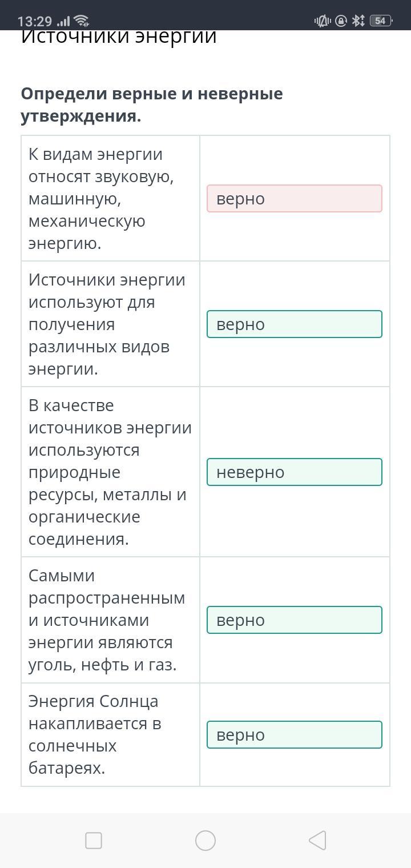The width and height of the screenshot is (411, 868).
Task: Tap the rotation lock status icon
Action: coord(341,21)
